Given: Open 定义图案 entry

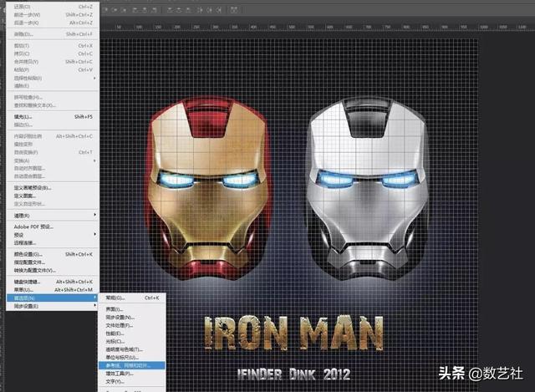Looking at the screenshot, I should pos(53,196).
